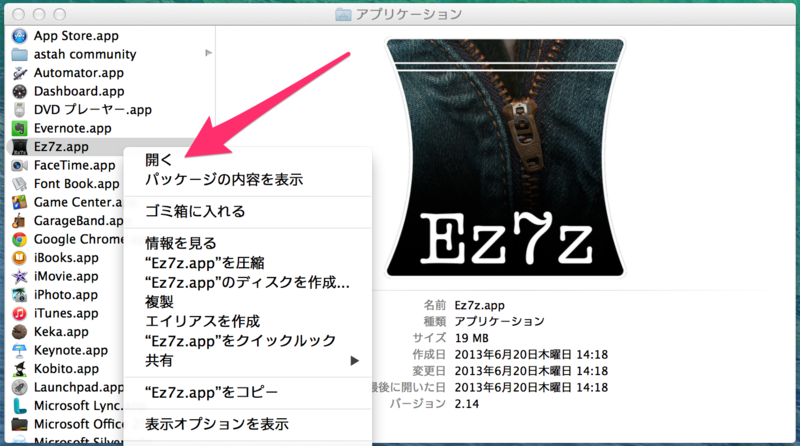Click the Keka.app icon
The image size is (800, 446).
click(x=19, y=332)
